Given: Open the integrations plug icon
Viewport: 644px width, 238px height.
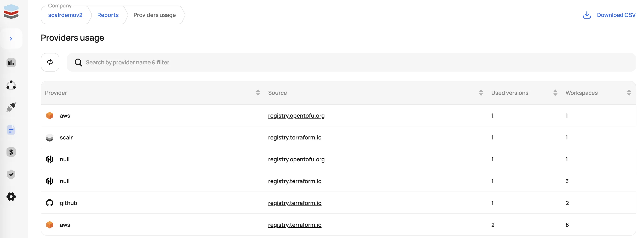Looking at the screenshot, I should coord(11,107).
